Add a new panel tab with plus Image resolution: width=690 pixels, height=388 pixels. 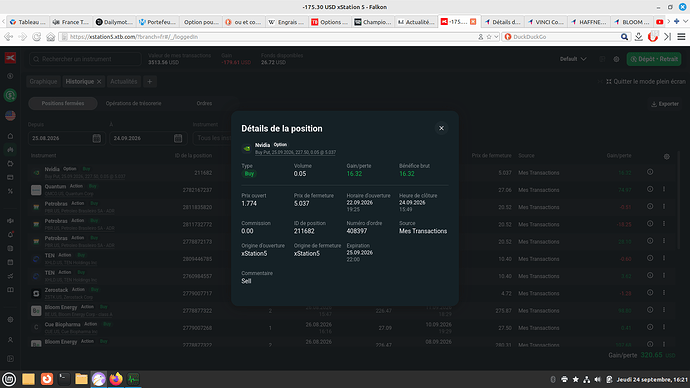150,81
